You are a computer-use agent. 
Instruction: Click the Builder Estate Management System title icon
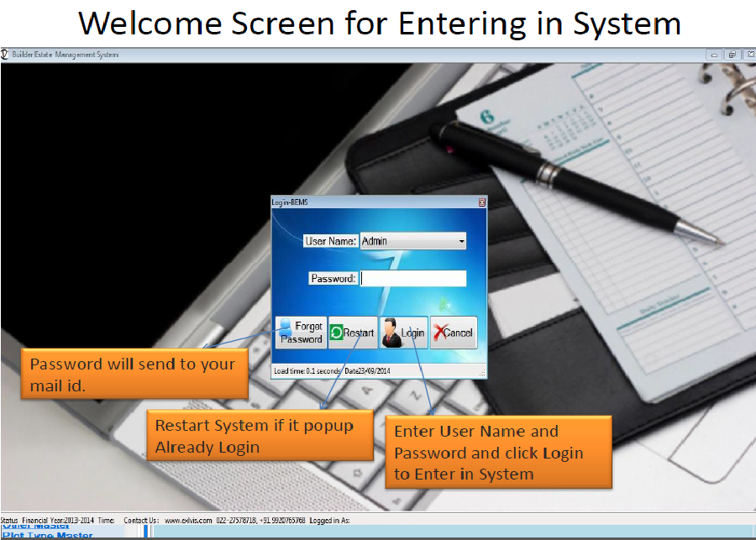pyautogui.click(x=5, y=55)
